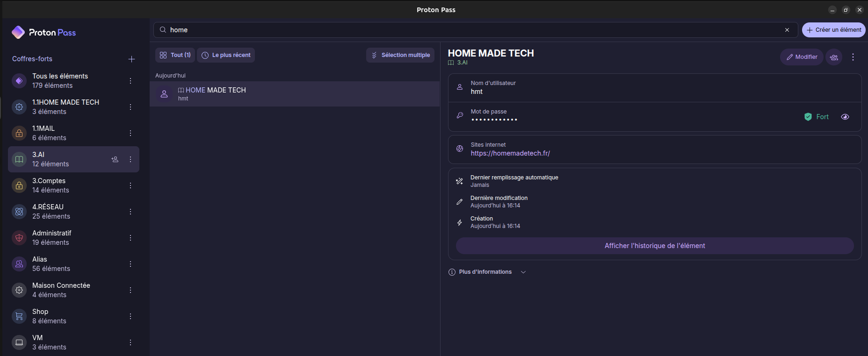This screenshot has width=868, height=356.
Task: Click Coffres-forts section heading
Action: [x=32, y=59]
